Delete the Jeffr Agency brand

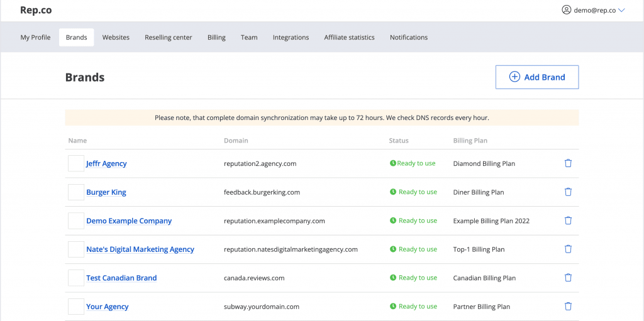[x=568, y=163]
